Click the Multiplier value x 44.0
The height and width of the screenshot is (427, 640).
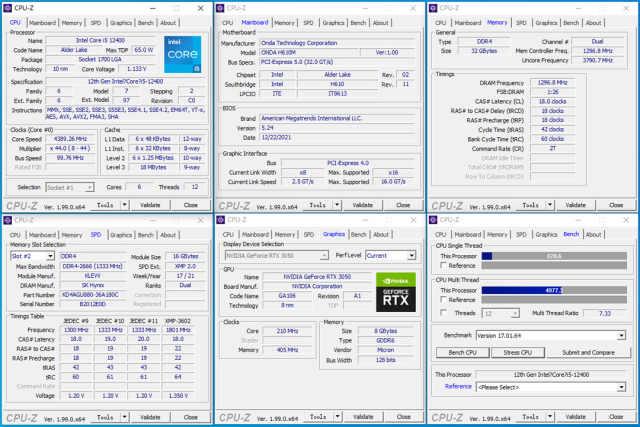(71, 149)
